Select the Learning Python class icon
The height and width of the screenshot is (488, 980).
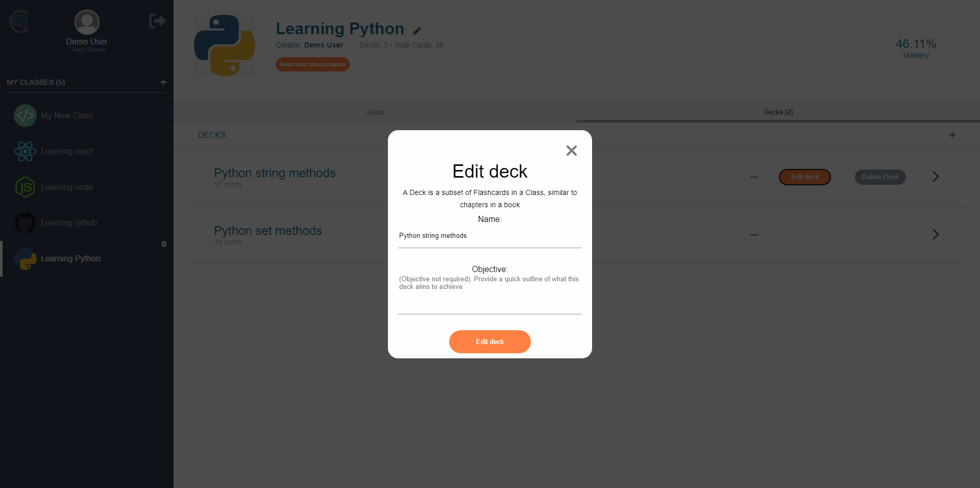point(26,259)
